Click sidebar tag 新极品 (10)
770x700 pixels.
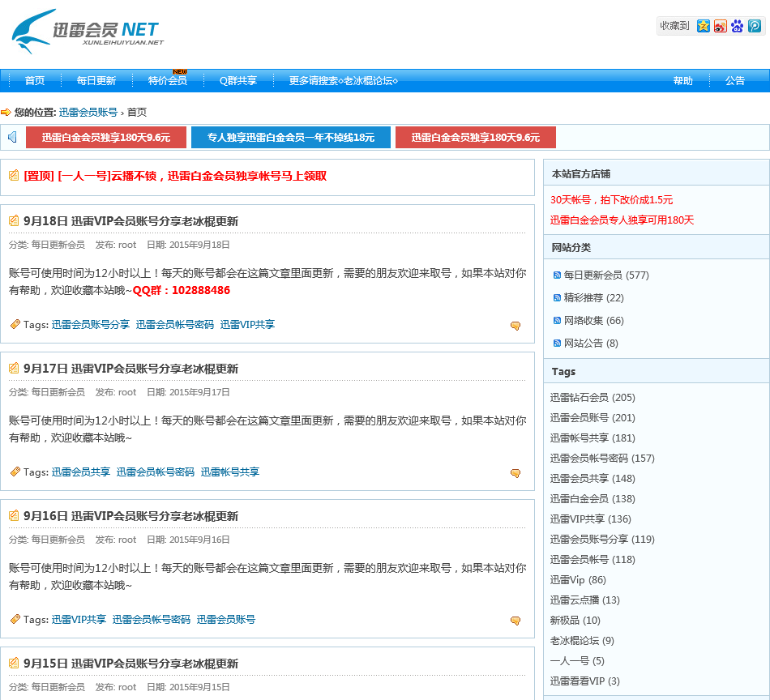(575, 621)
